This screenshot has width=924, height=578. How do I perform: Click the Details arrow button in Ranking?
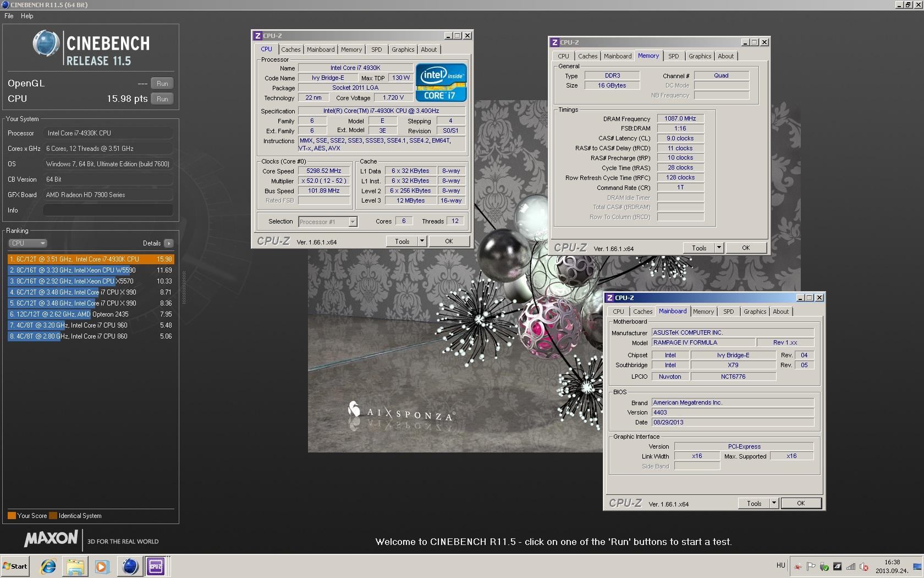pos(169,243)
